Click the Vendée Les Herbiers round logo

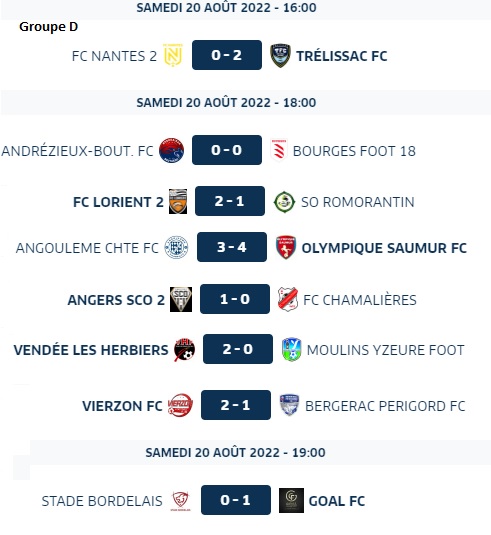pos(184,350)
